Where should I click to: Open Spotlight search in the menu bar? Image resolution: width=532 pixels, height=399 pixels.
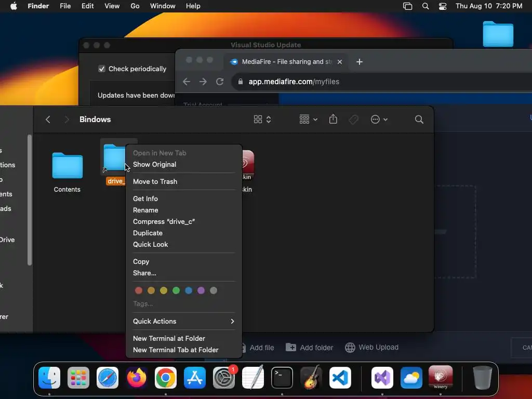[x=425, y=6]
